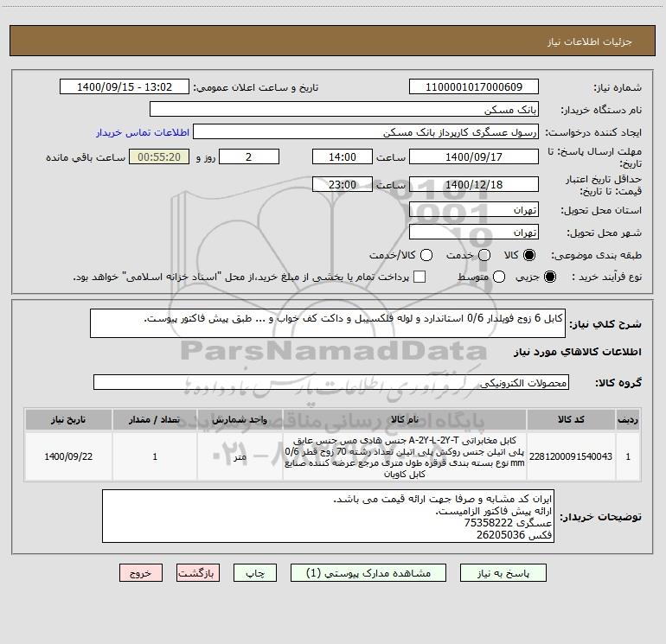666x644 pixels.
Task: Click the واحد شمارش column header
Action: pyautogui.click(x=240, y=420)
